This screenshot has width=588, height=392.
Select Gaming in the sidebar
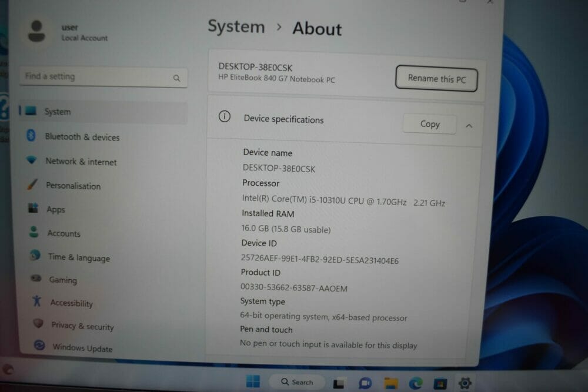[63, 280]
